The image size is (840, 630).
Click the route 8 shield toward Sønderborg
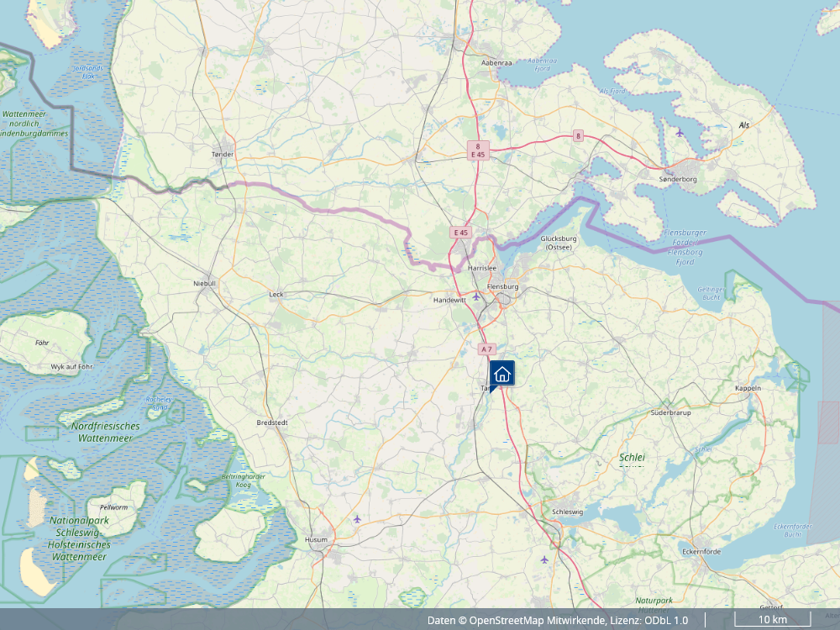pos(578,135)
